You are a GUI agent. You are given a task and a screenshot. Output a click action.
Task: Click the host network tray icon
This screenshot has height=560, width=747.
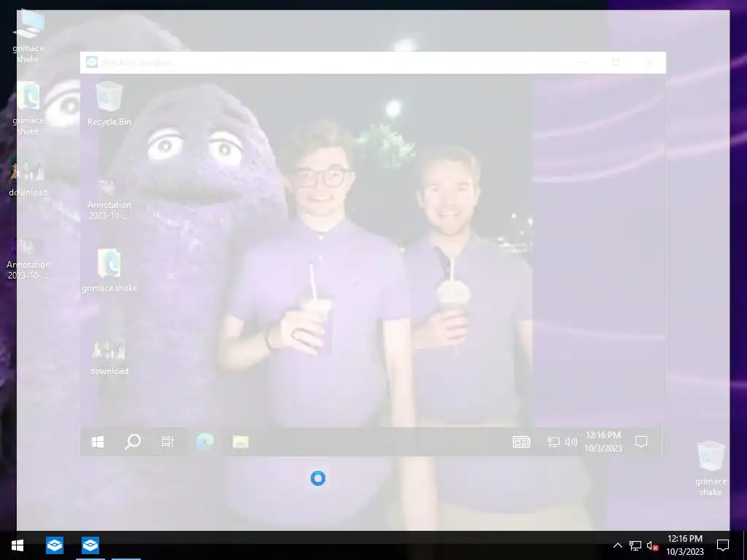pos(635,545)
